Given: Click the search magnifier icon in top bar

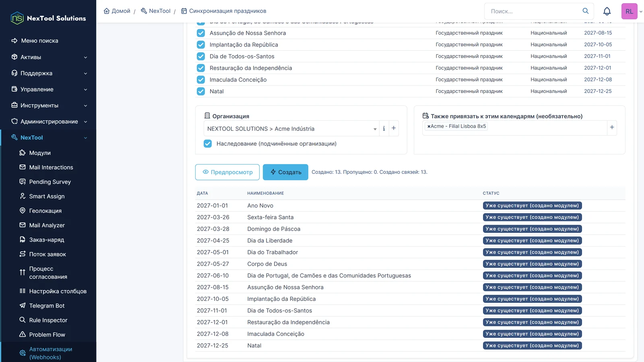Looking at the screenshot, I should point(586,11).
